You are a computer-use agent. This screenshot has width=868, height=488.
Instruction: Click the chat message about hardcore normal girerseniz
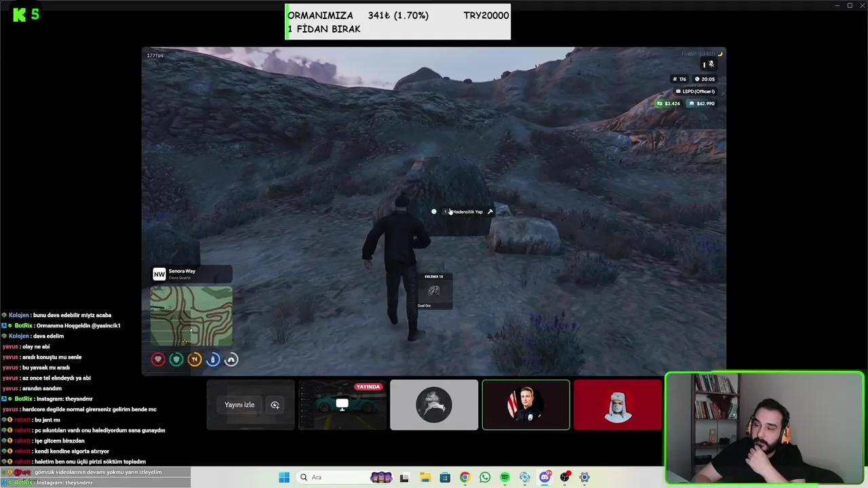point(89,409)
